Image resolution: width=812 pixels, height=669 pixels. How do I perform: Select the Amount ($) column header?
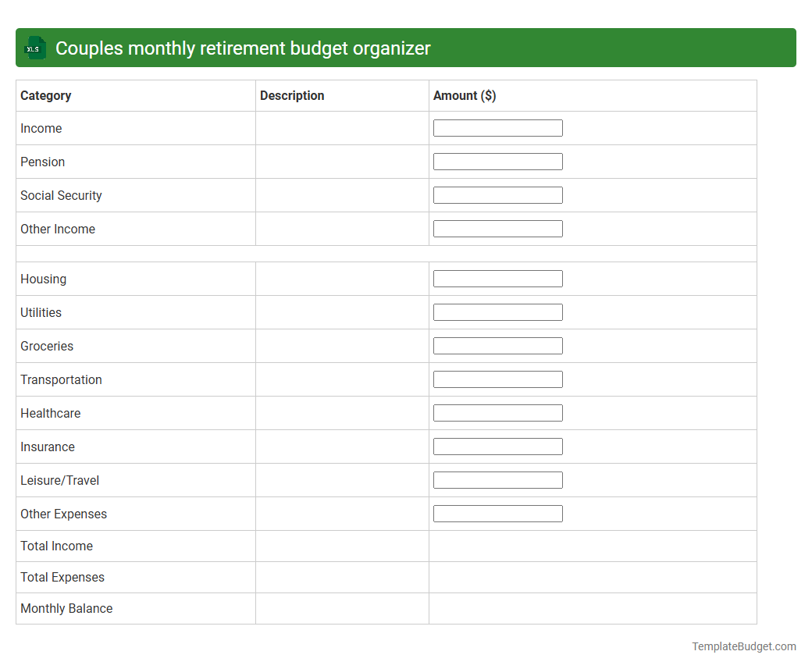click(465, 95)
